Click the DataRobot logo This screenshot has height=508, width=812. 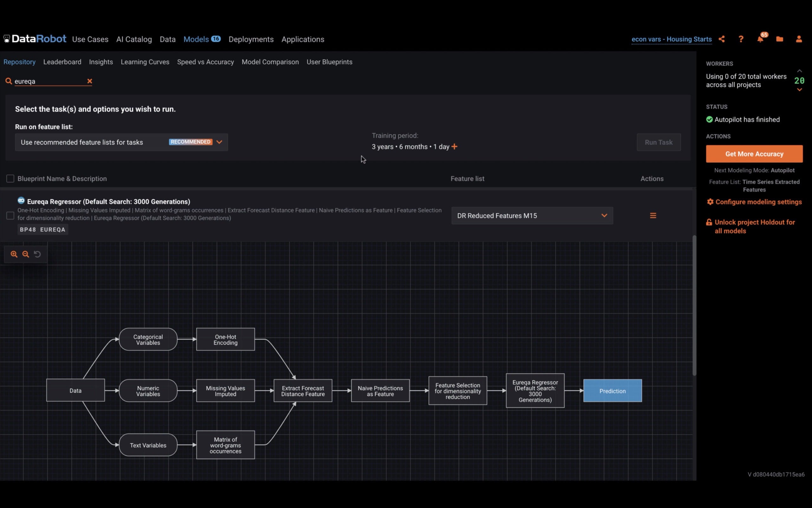35,39
